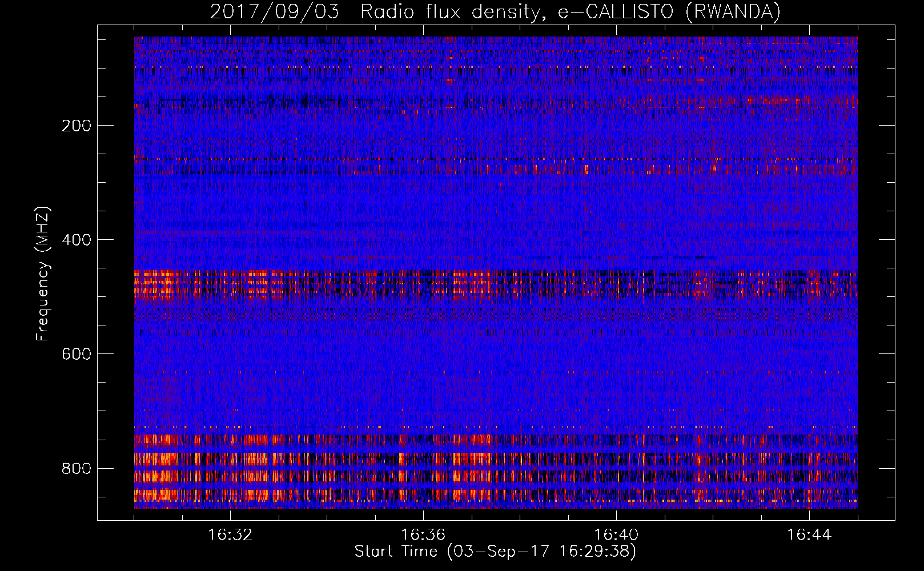This screenshot has width=924, height=571.
Task: Click the 'Start Time (03-Sep-17 16:29:38)' label
Action: 495,552
